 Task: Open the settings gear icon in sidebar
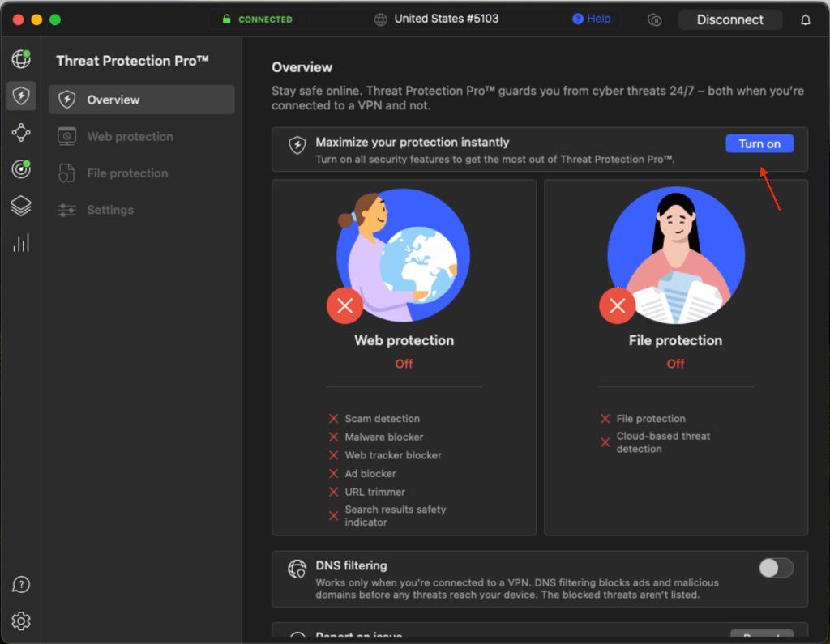[21, 621]
